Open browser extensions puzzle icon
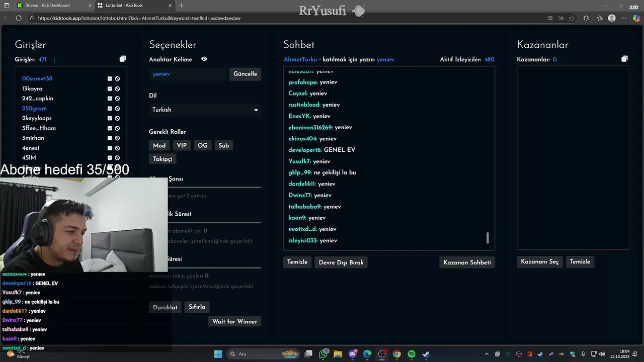The image size is (644, 362). click(586, 18)
